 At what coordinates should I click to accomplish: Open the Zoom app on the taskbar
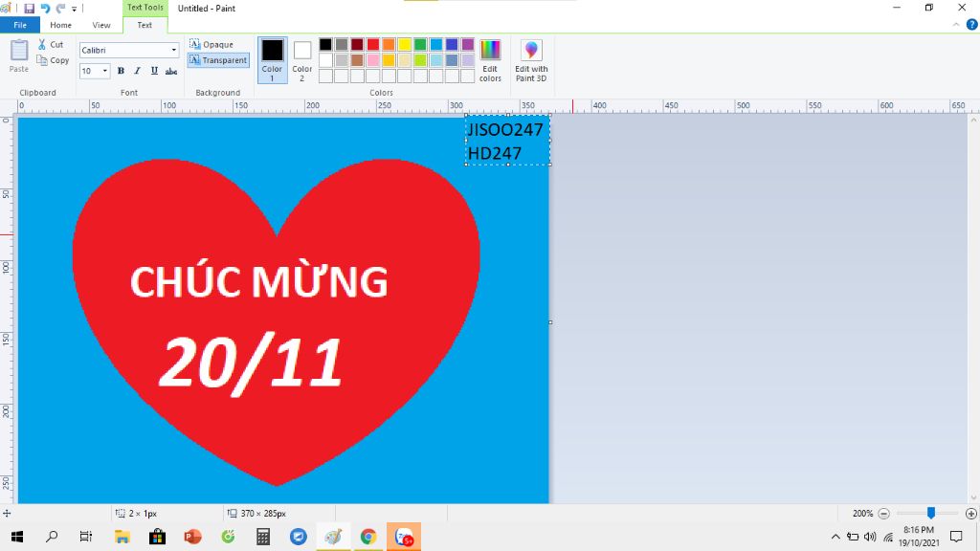click(x=299, y=537)
